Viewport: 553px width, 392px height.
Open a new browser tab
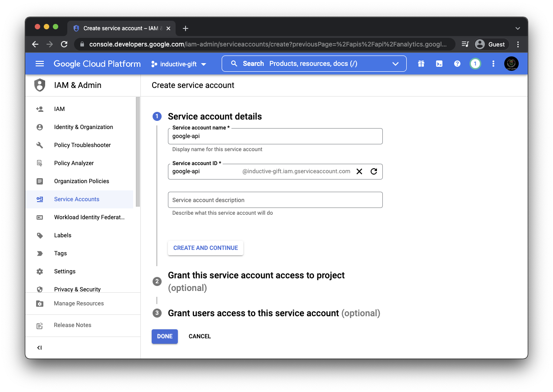tap(186, 28)
